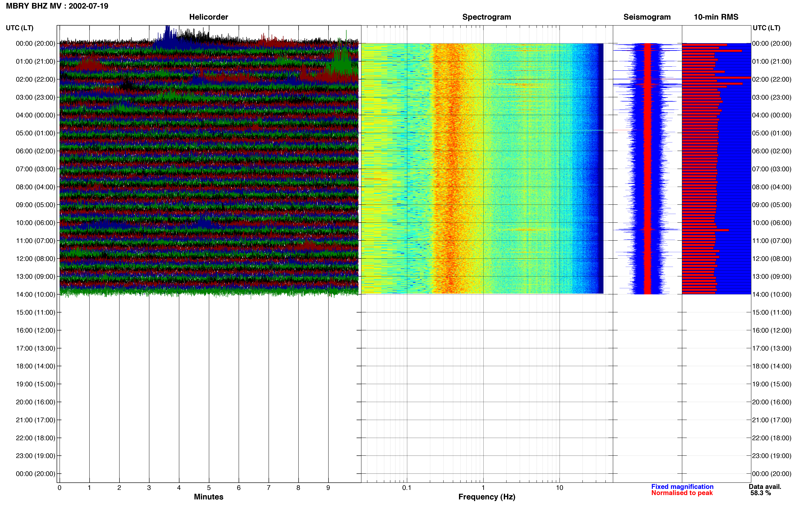Click the title 'MBRY BHZ MV : 2002-07-19'
The height and width of the screenshot is (508, 812).
coord(57,6)
